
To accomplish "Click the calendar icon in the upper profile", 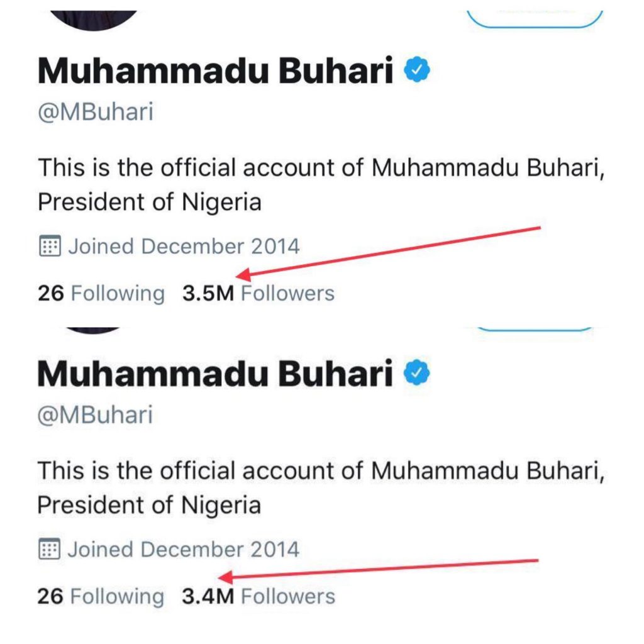I will tap(50, 247).
